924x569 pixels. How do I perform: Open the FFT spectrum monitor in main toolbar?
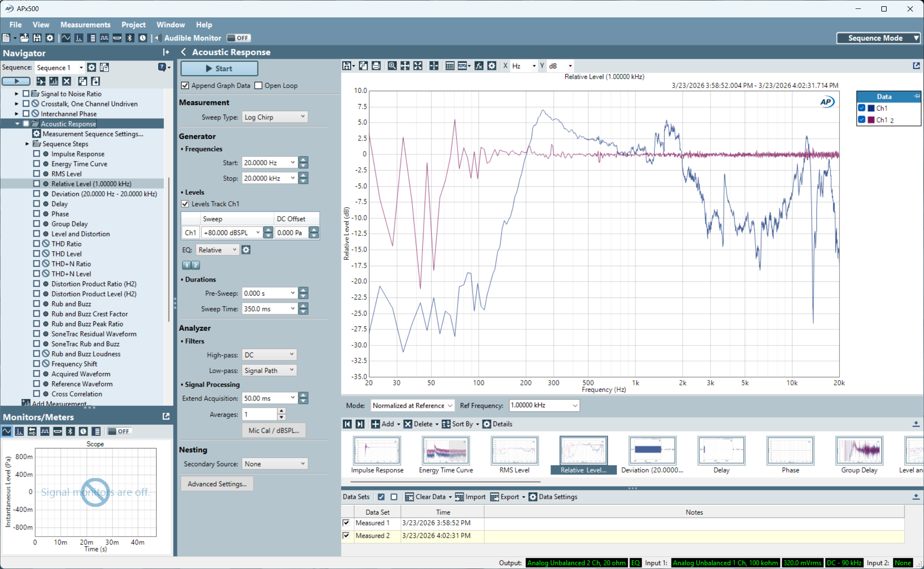click(x=79, y=38)
